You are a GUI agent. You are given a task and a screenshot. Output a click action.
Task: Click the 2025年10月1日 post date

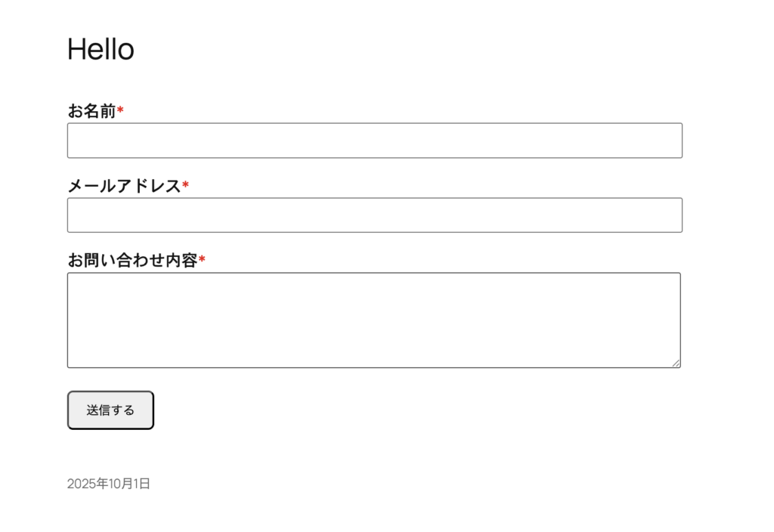point(109,484)
